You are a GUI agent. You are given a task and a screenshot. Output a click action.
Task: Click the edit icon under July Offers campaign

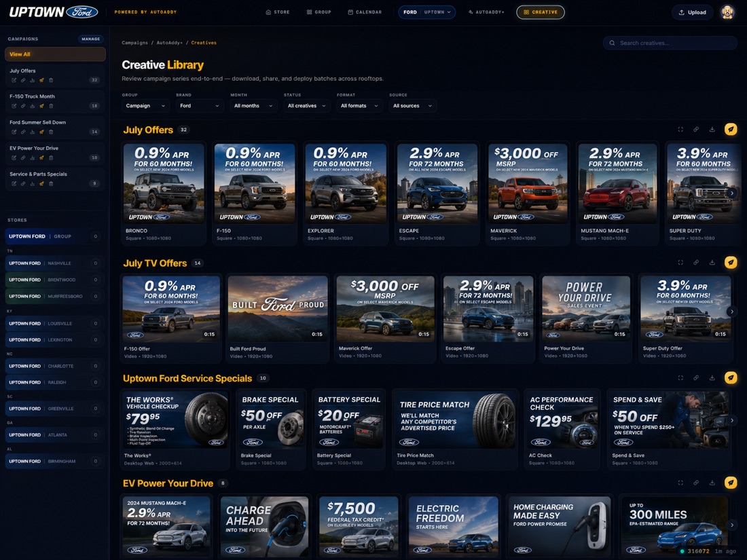pos(14,80)
